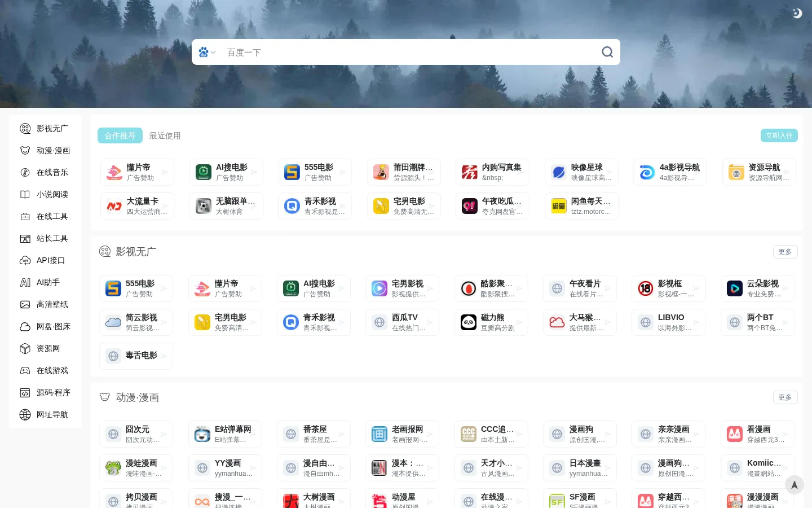Open 磁力熊 panda icon
The height and width of the screenshot is (508, 812).
(469, 322)
